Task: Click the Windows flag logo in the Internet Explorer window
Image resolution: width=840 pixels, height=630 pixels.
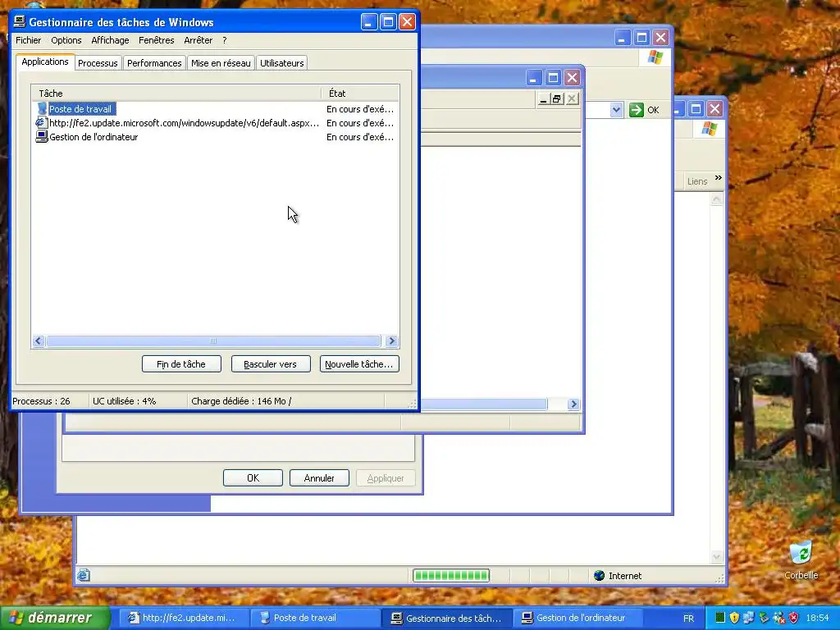Action: 709,129
